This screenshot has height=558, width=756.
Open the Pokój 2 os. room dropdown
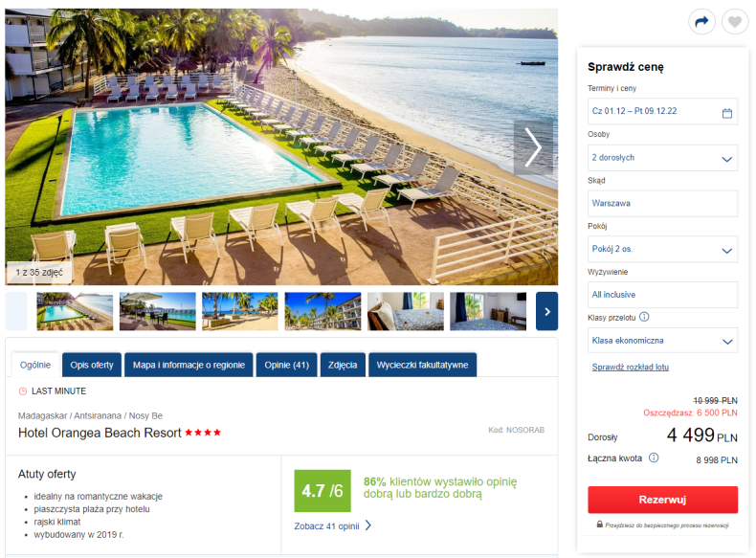(662, 250)
